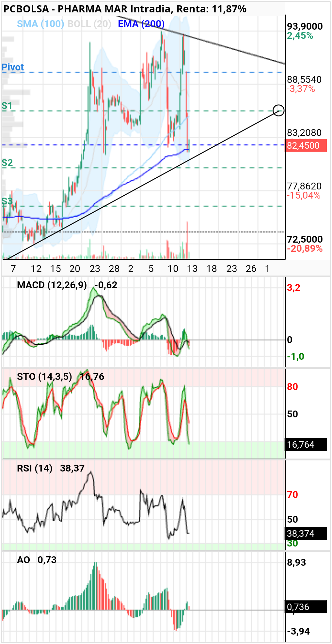Select the SMA (100) indicator label
The width and height of the screenshot is (332, 644).
click(x=40, y=24)
